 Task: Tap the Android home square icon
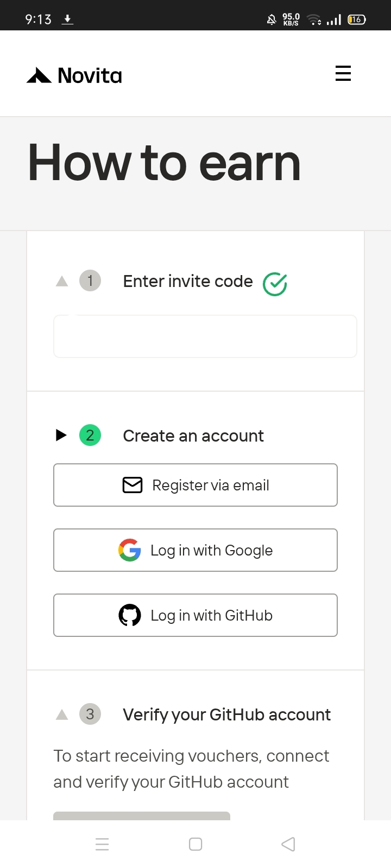(x=195, y=844)
